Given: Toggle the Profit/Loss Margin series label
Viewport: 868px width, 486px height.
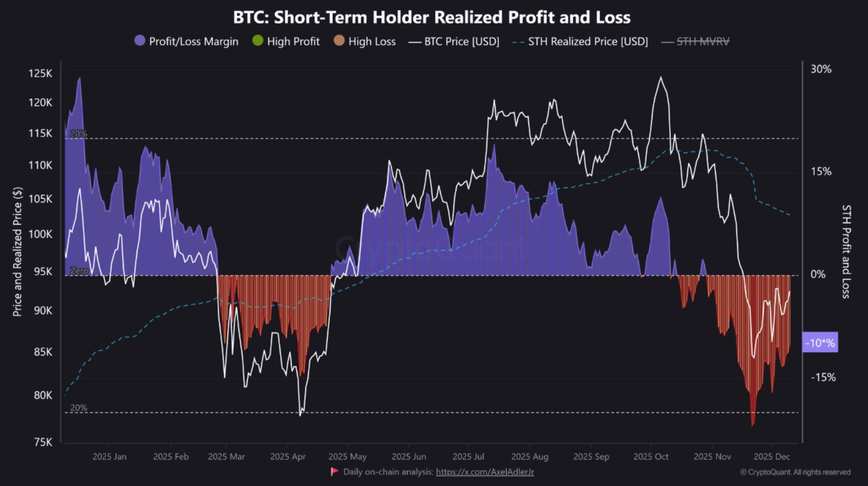Looking at the screenshot, I should 193,41.
